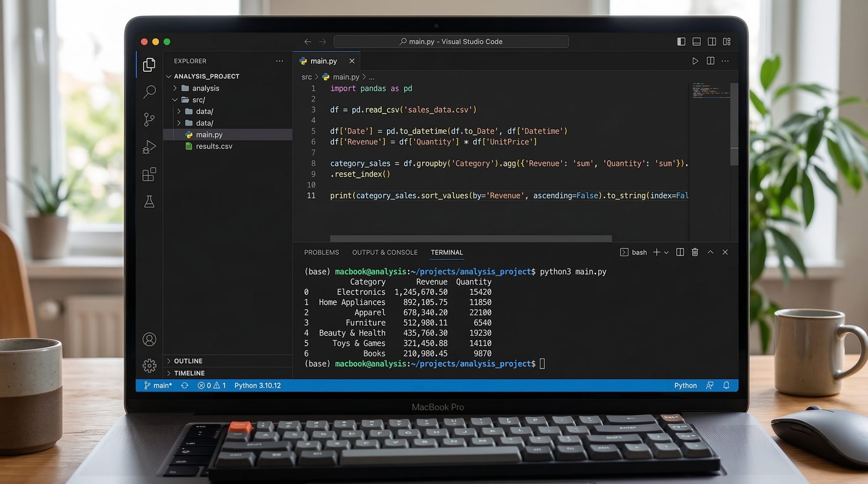
Task: Open the Manage gear icon
Action: click(x=149, y=366)
